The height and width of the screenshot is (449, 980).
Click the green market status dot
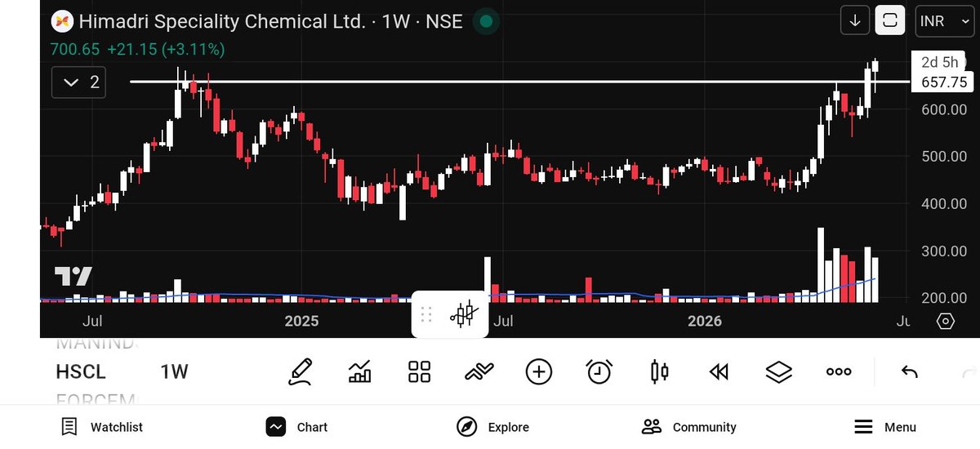(486, 21)
